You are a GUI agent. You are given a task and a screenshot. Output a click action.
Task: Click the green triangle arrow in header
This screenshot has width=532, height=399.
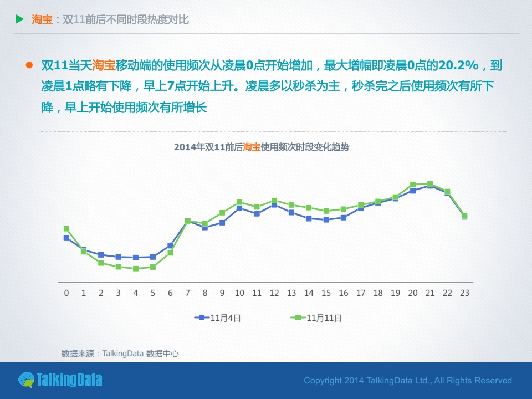tap(20, 20)
